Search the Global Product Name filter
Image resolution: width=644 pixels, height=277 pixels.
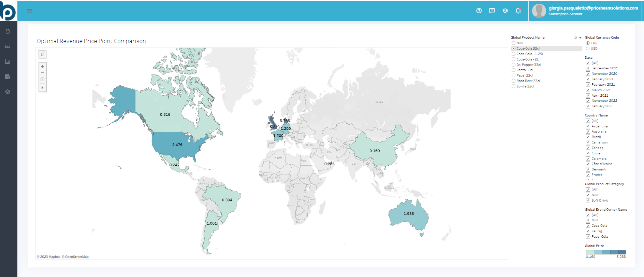tap(576, 38)
